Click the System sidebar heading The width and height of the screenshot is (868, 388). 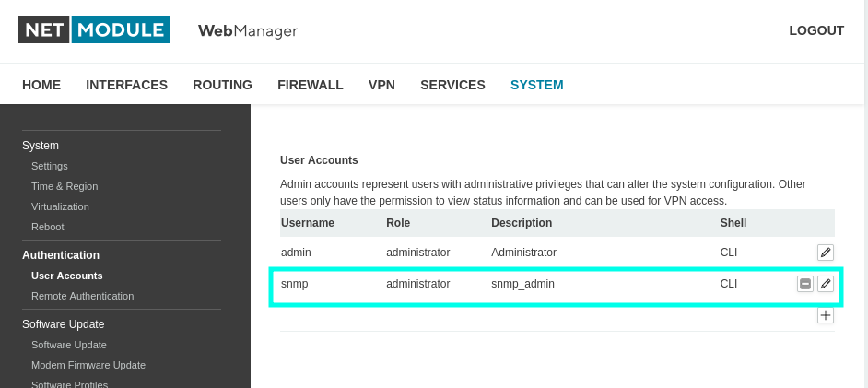pos(41,146)
